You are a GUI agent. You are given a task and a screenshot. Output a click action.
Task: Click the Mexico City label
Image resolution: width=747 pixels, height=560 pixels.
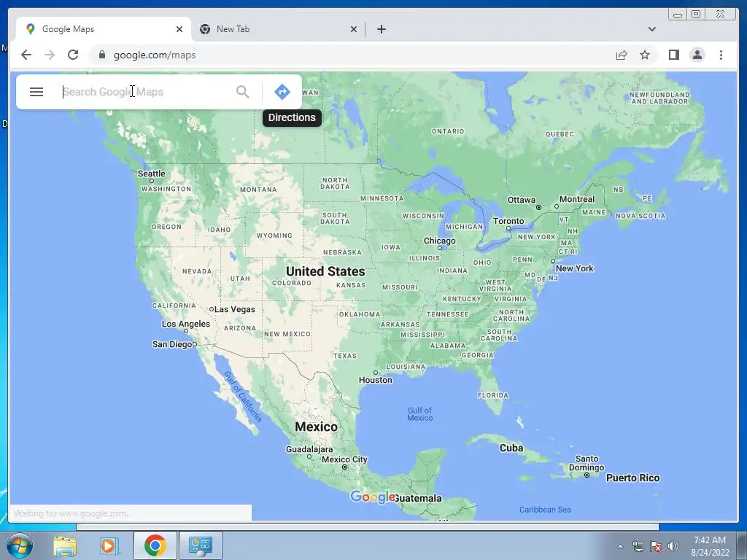click(x=344, y=459)
